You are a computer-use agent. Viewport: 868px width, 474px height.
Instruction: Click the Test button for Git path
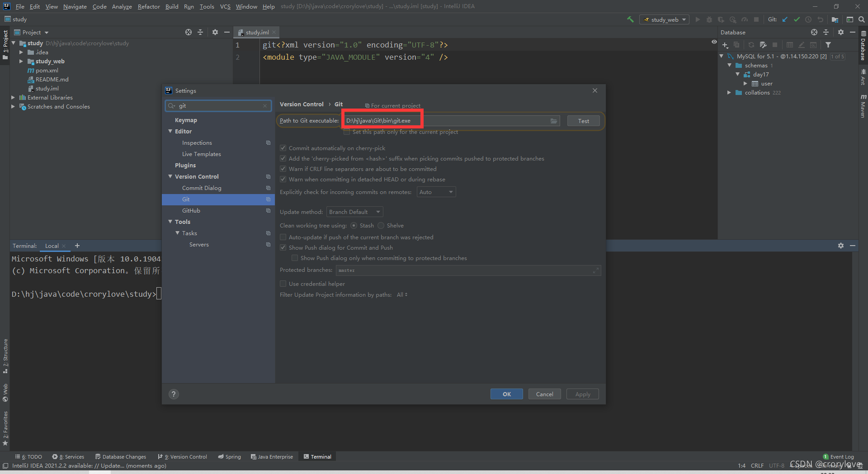coord(583,121)
